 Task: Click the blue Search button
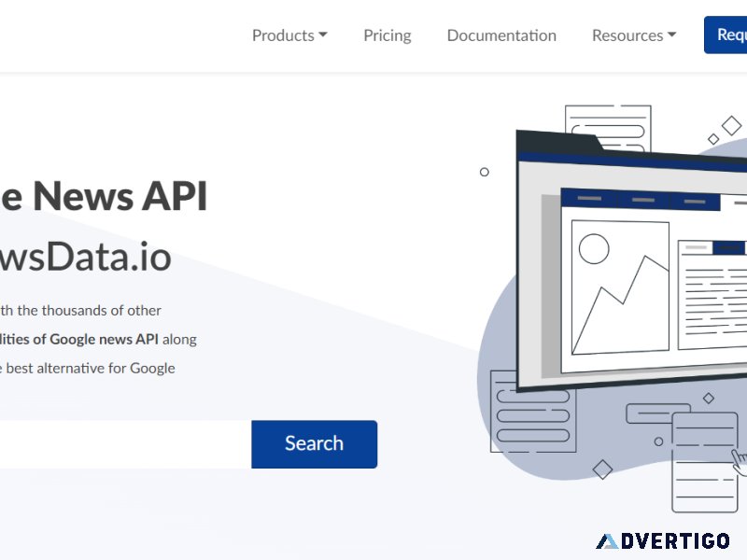pos(315,444)
